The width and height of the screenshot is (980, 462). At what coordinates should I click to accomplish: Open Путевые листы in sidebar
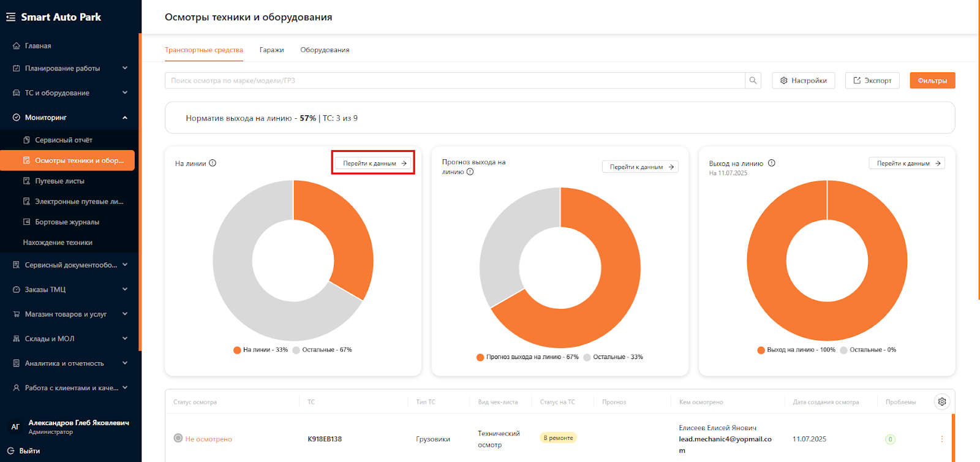coord(59,181)
